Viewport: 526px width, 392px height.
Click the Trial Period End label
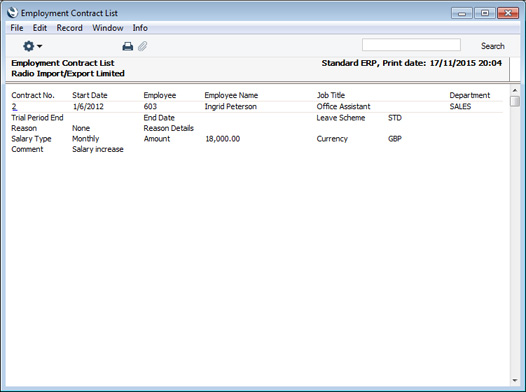tap(37, 118)
